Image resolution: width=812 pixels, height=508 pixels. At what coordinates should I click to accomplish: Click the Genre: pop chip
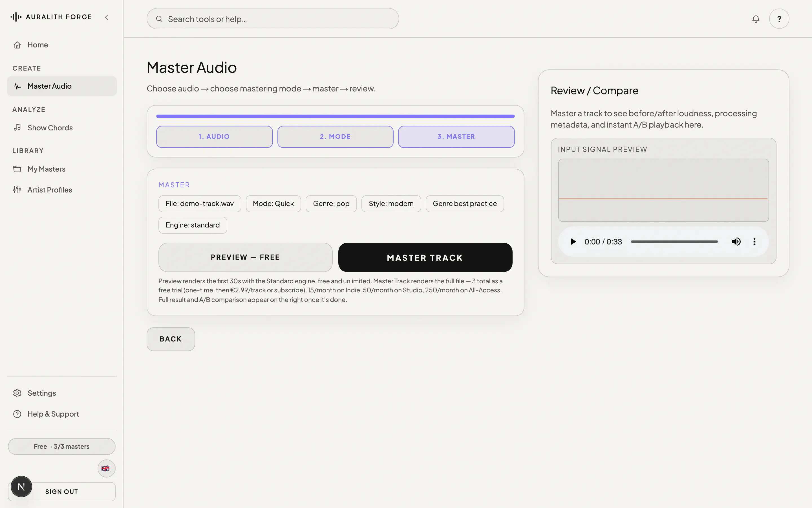pyautogui.click(x=331, y=203)
